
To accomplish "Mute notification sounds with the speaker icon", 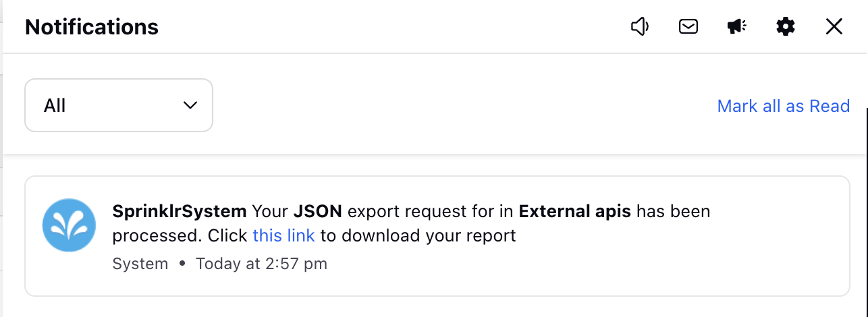I will [x=640, y=27].
